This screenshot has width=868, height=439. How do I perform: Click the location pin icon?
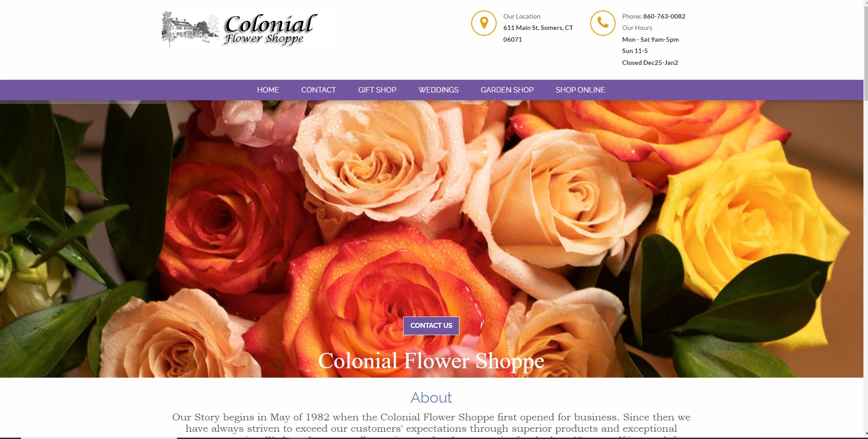[x=484, y=23]
